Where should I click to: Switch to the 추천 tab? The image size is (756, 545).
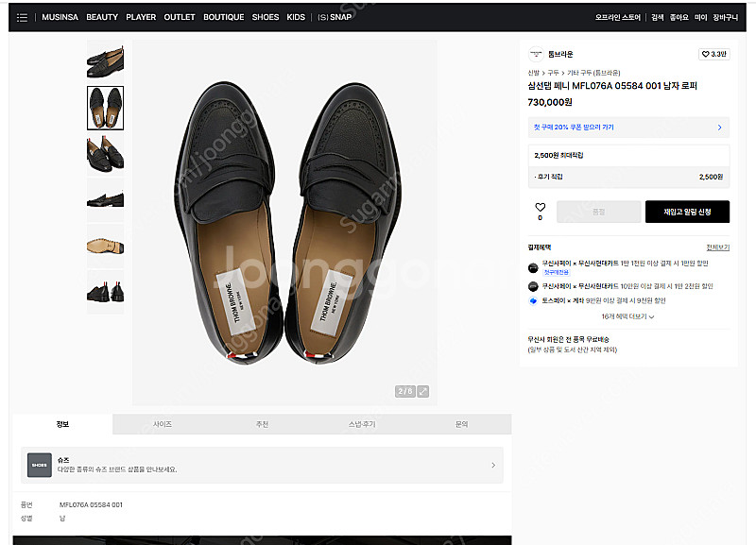coord(263,424)
